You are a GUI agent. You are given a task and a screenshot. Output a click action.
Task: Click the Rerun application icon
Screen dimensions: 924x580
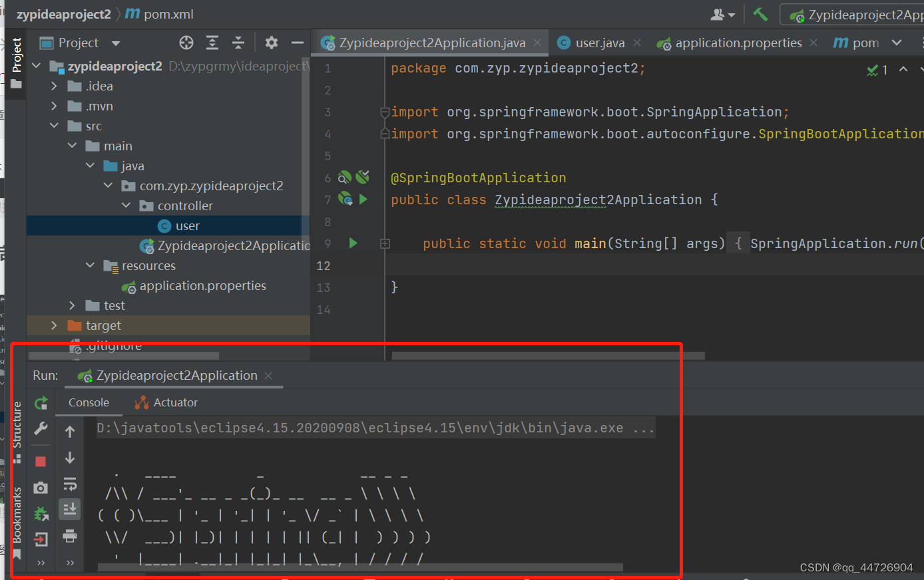pyautogui.click(x=41, y=402)
